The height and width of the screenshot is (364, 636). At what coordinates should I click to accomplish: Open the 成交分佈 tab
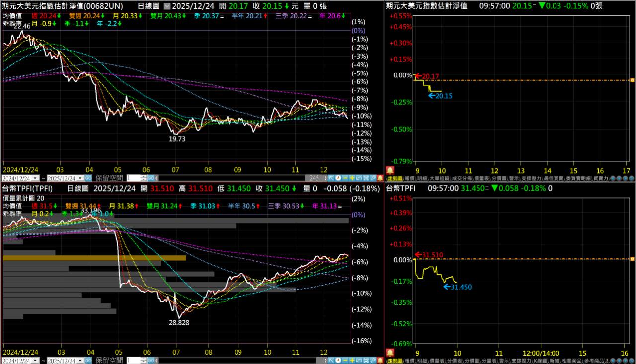pos(461,178)
